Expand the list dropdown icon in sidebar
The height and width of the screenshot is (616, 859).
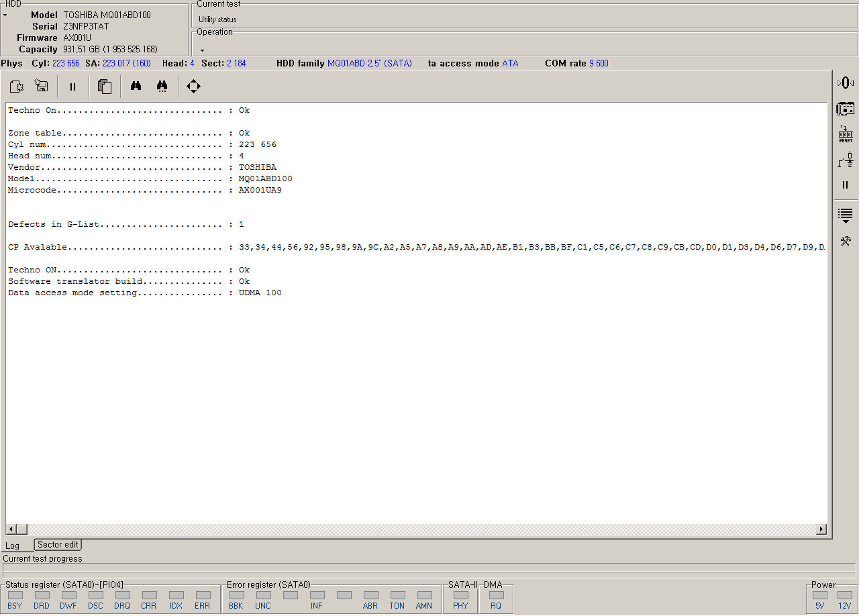[845, 215]
